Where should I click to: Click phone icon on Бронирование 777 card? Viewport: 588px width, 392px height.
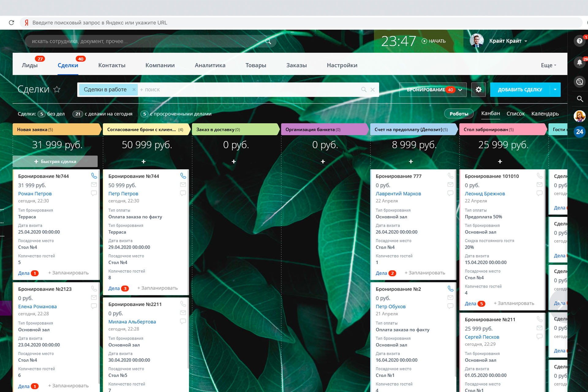450,176
